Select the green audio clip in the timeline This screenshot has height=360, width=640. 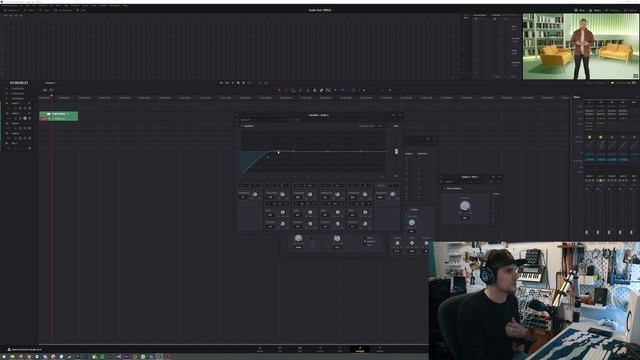(x=58, y=116)
